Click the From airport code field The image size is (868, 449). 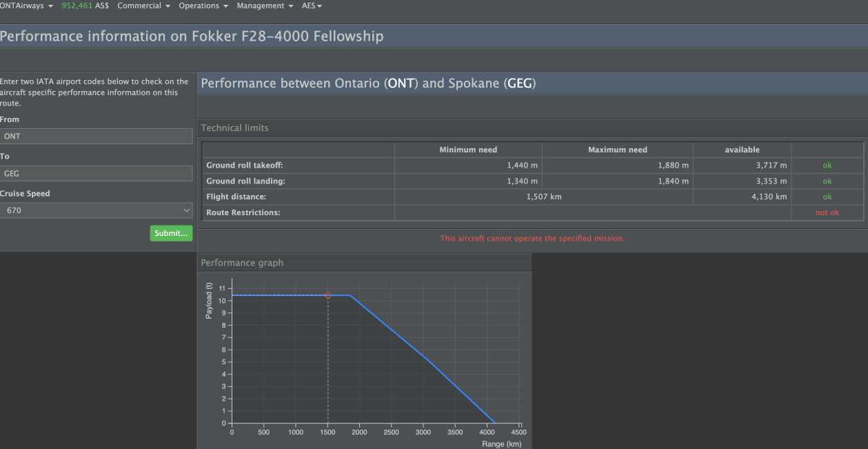96,137
